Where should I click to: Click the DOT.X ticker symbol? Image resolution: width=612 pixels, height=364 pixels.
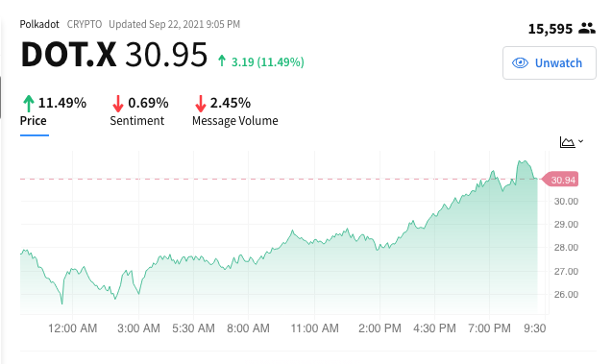click(69, 55)
